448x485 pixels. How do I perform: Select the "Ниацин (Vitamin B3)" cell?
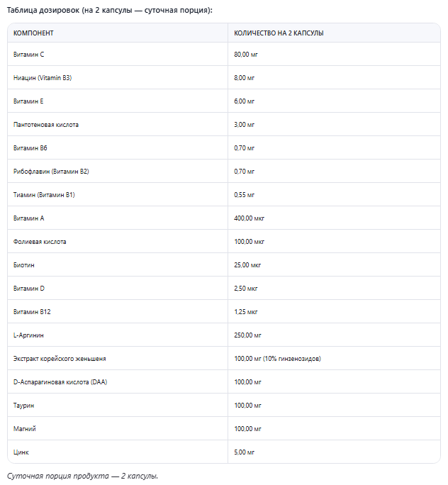43,78
